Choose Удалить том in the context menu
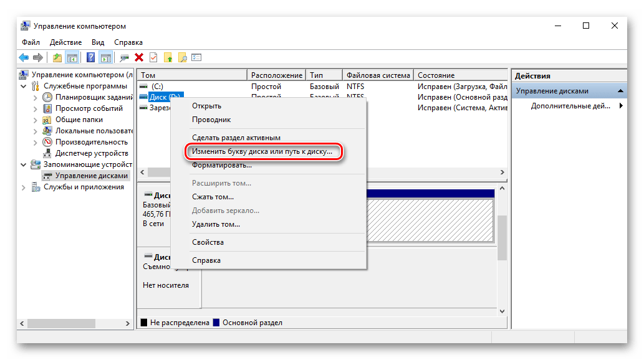 [269, 224]
